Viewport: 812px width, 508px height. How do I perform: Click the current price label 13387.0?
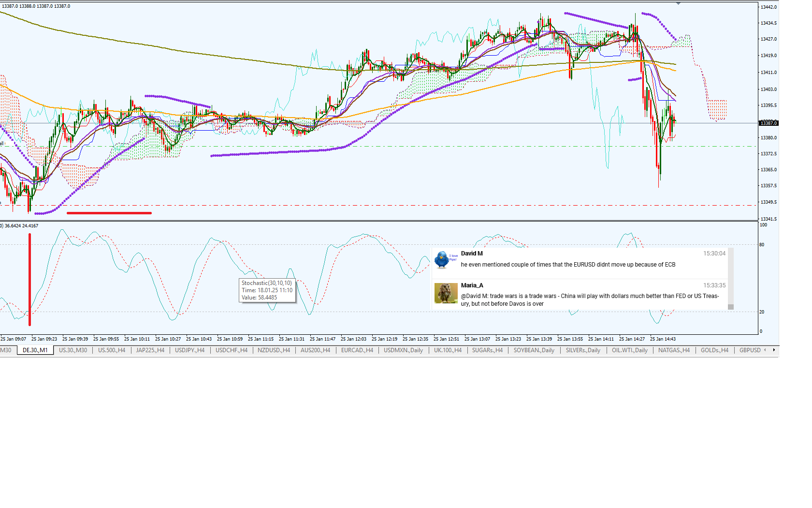pyautogui.click(x=768, y=123)
